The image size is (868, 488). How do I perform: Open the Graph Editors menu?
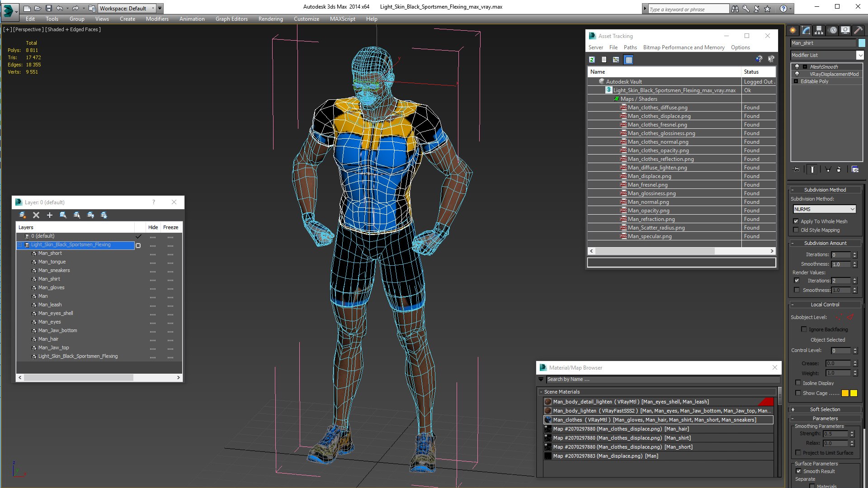(x=231, y=19)
